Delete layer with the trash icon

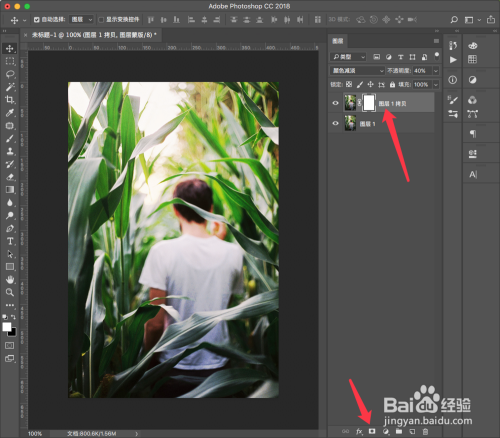tap(425, 431)
